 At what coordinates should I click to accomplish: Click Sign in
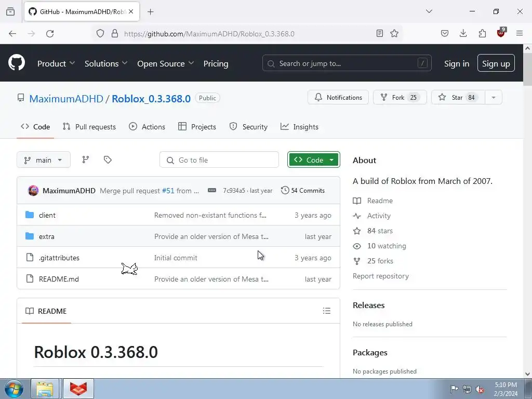457,63
